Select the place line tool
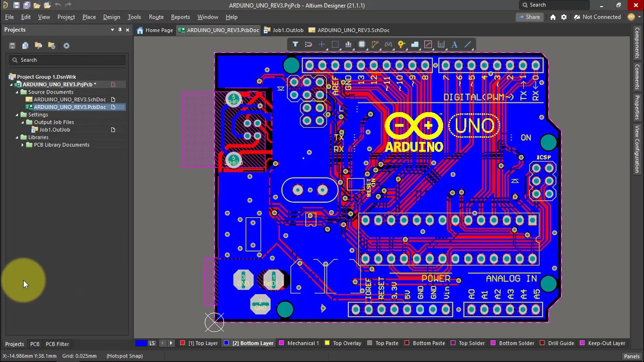Viewport: 644px width, 362px height. [x=468, y=45]
